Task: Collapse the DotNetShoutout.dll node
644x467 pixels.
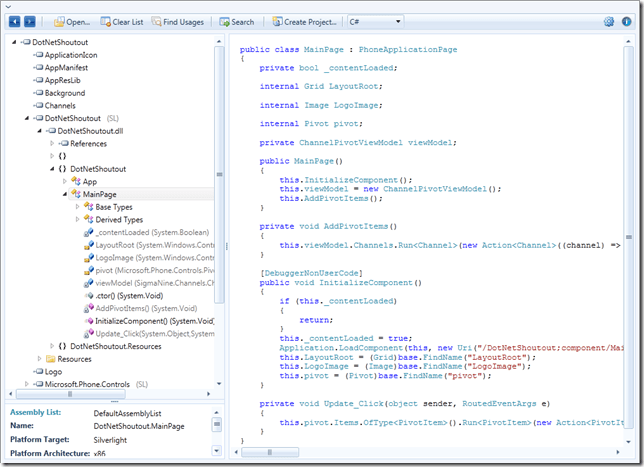Action: coord(39,131)
